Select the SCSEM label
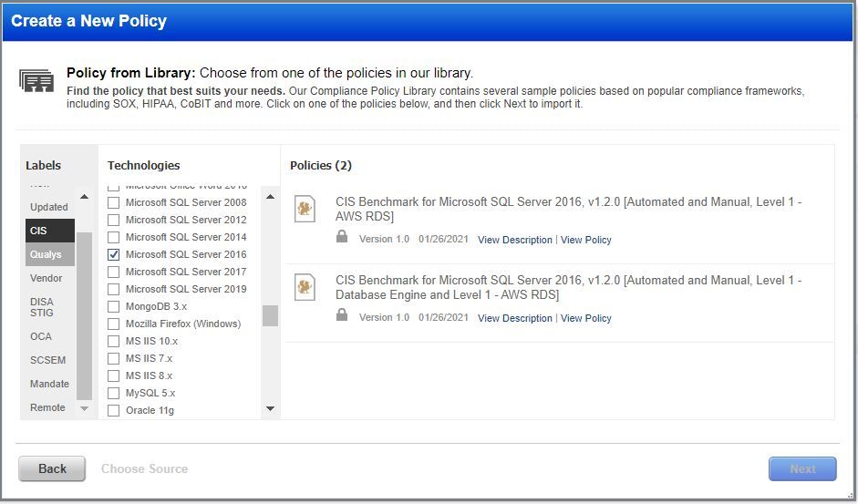Image resolution: width=858 pixels, height=504 pixels. coord(50,360)
